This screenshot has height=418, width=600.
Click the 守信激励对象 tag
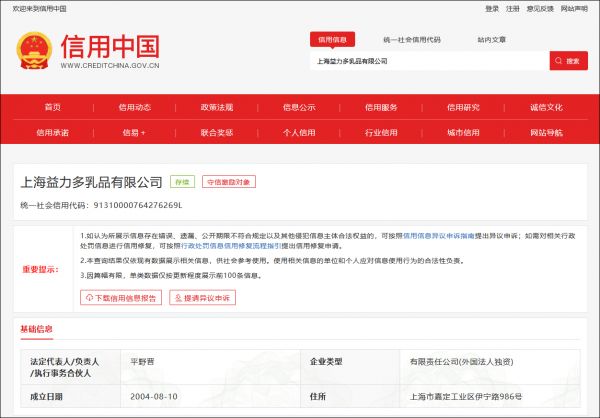pos(229,182)
